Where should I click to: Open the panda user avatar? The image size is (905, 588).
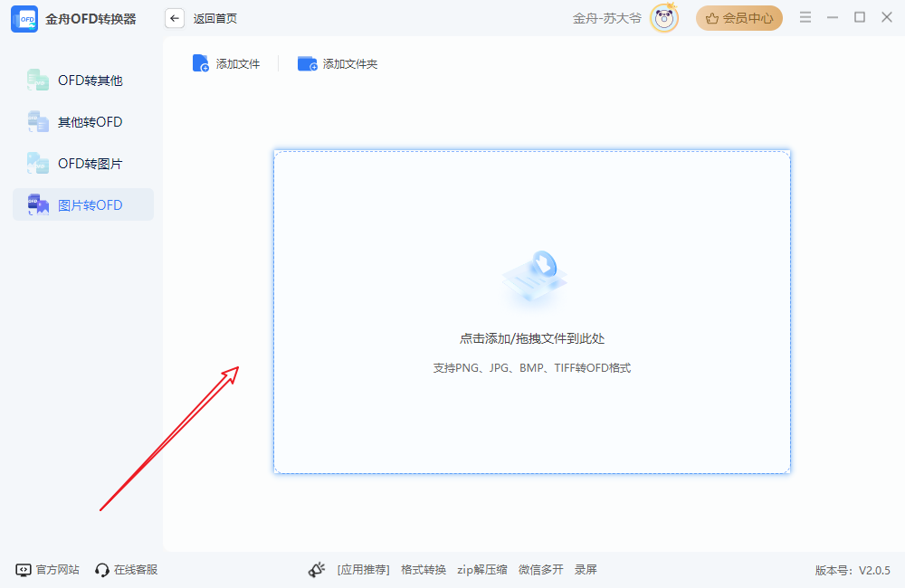click(664, 18)
